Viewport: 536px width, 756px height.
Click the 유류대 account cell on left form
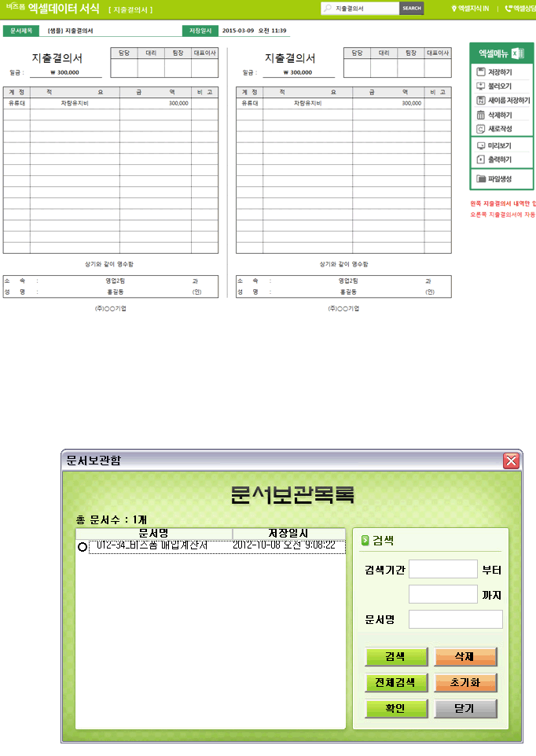coord(17,103)
